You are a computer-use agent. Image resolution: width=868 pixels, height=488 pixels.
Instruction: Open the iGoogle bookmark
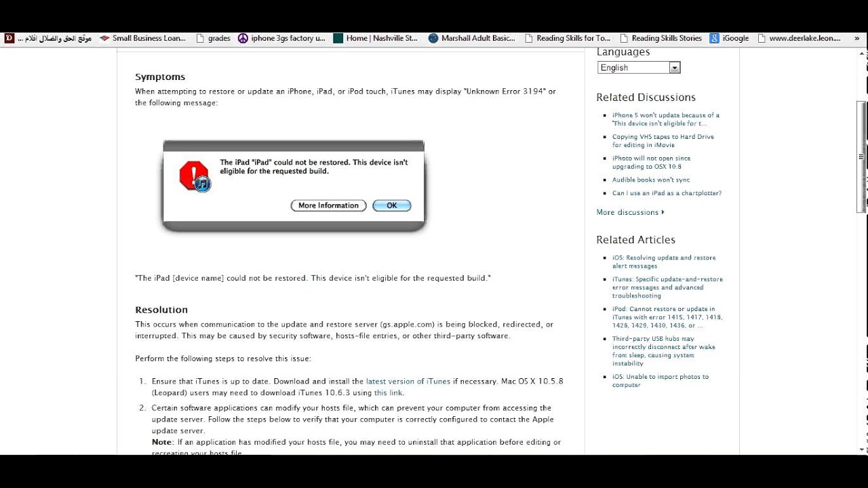(x=729, y=39)
